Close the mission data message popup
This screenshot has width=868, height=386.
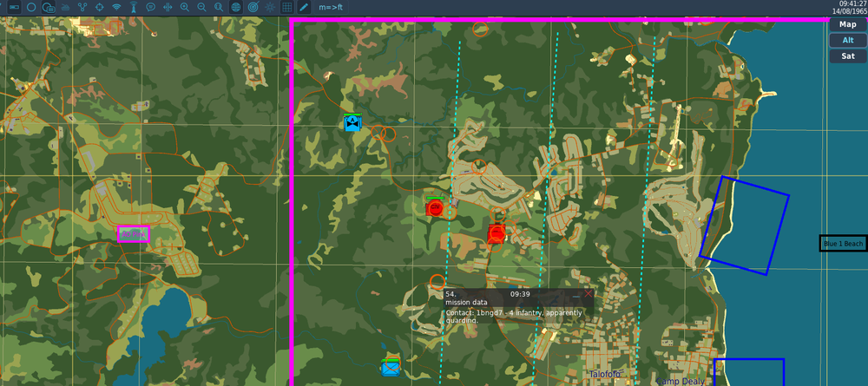588,294
